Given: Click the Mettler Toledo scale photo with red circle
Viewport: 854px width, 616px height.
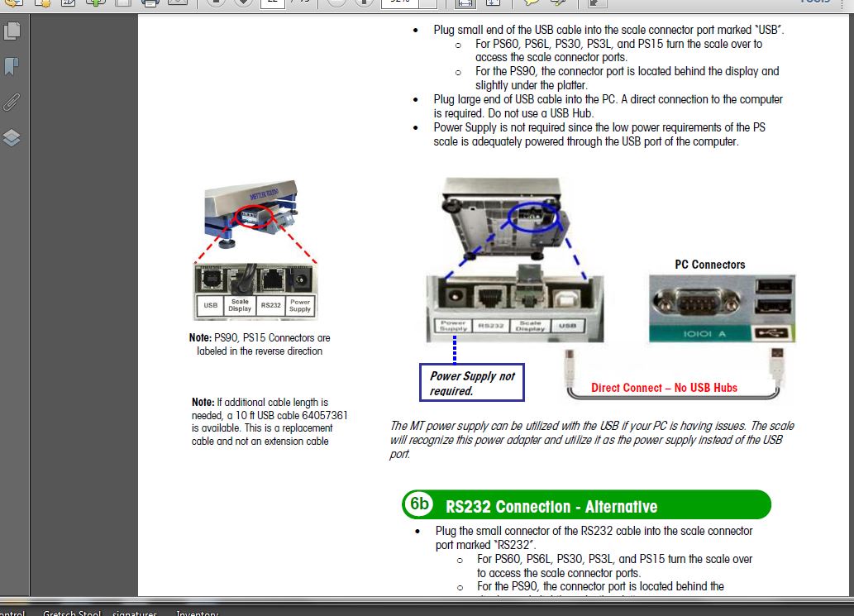Looking at the screenshot, I should tap(251, 213).
